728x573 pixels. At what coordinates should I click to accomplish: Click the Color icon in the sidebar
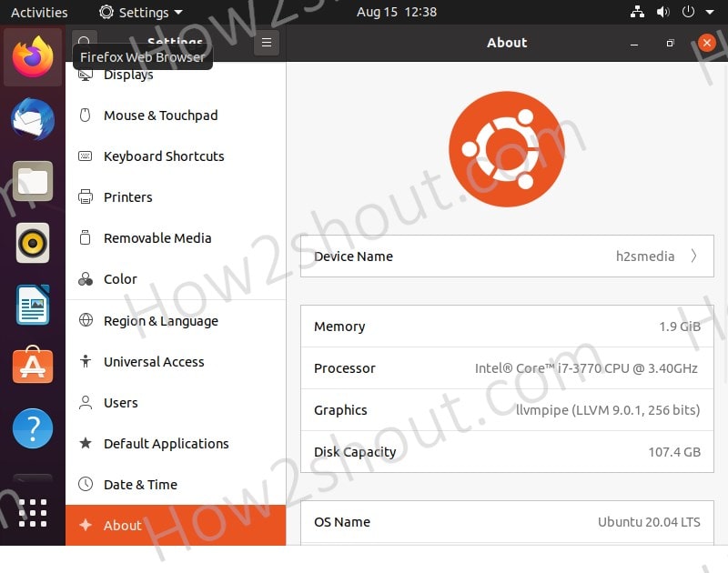pyautogui.click(x=86, y=279)
